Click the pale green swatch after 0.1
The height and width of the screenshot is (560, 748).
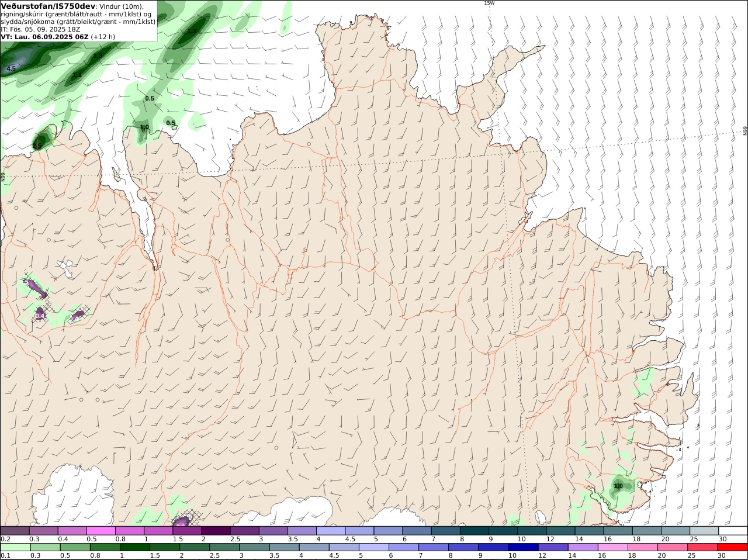click(x=15, y=547)
